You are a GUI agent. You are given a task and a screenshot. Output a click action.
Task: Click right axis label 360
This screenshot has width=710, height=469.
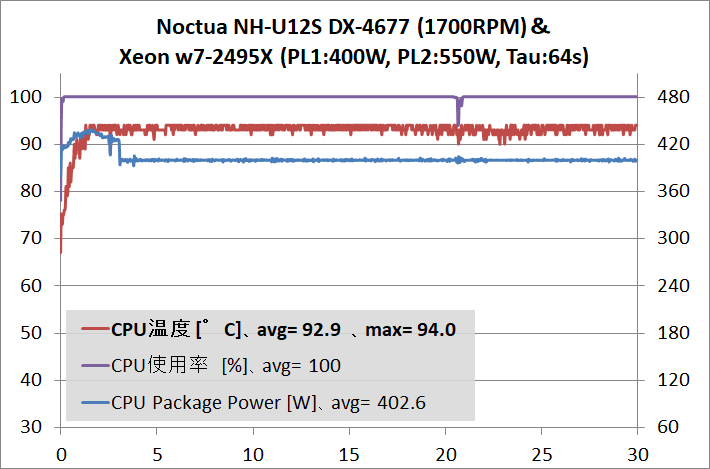[673, 191]
